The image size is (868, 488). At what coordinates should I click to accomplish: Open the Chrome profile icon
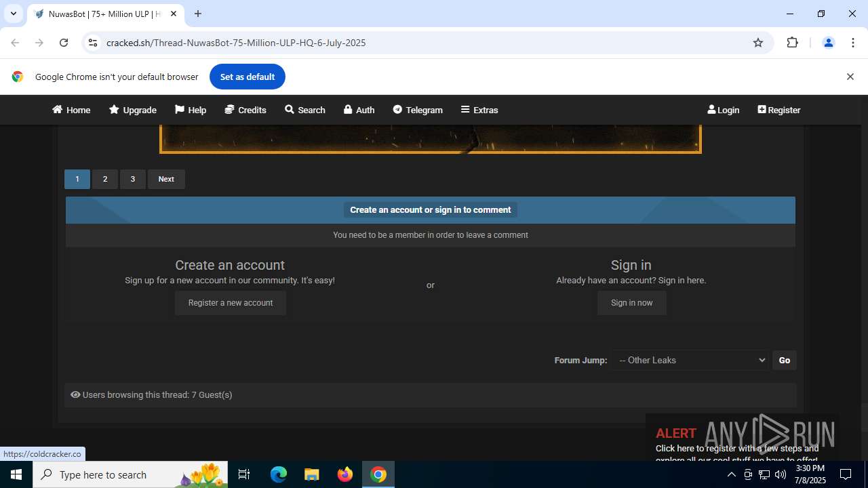click(x=828, y=43)
